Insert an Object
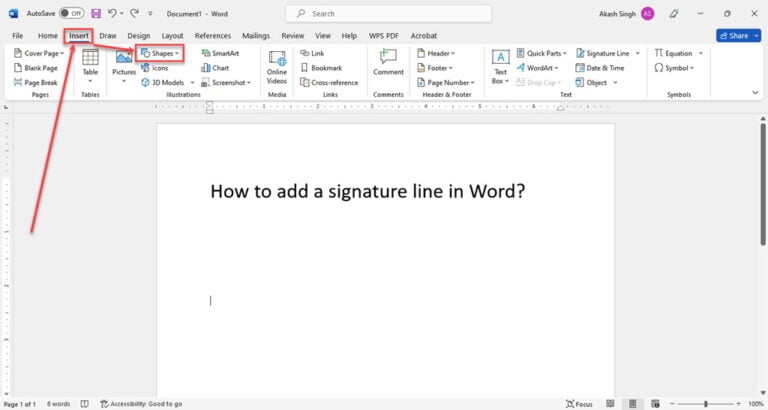Image resolution: width=768 pixels, height=410 pixels. click(591, 82)
